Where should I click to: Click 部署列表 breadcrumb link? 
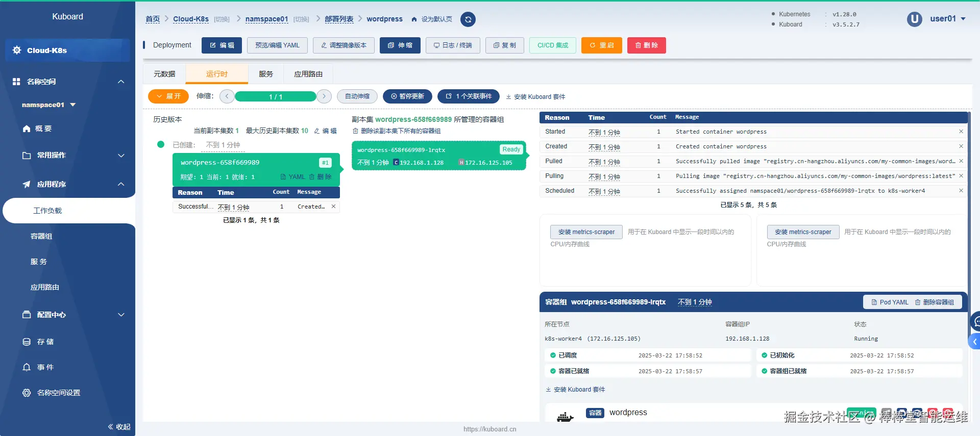click(x=339, y=19)
